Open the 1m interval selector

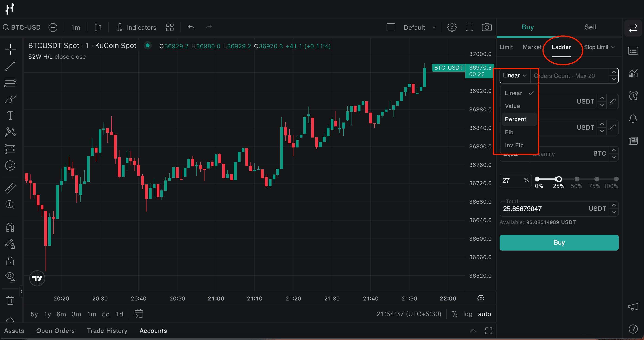click(76, 27)
